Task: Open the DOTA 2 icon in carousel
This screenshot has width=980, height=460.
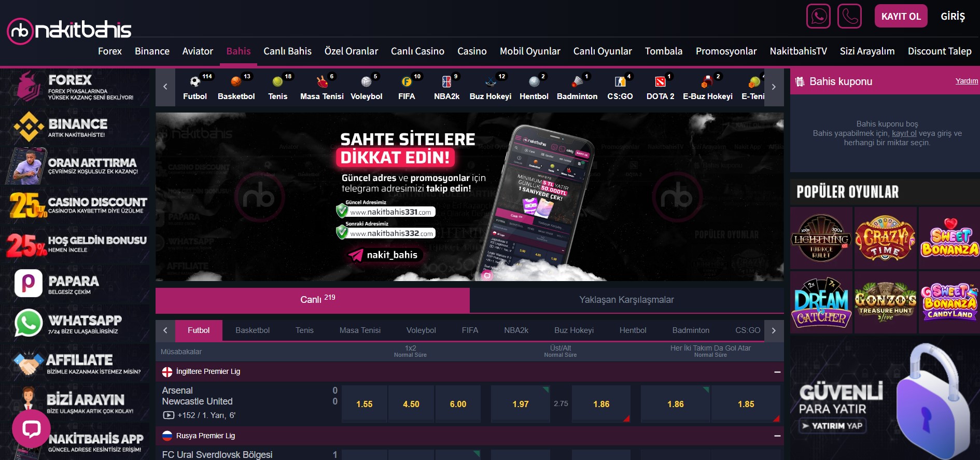Action: [x=660, y=81]
